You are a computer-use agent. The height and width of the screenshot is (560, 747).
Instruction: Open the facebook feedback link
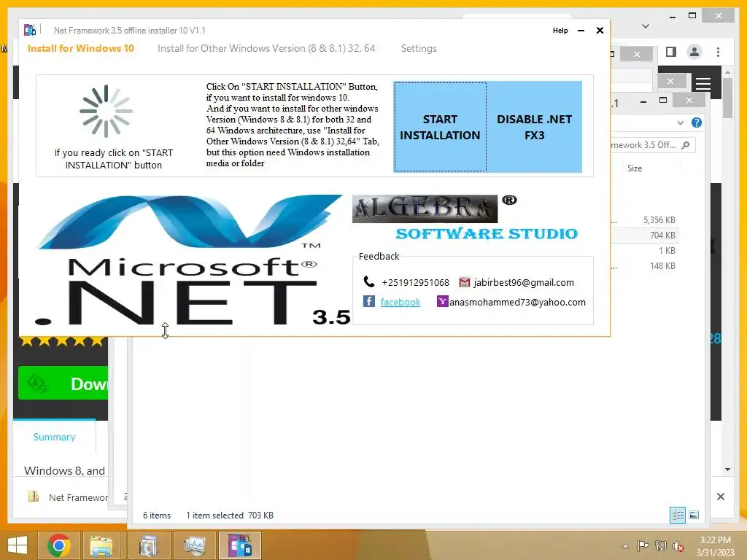pyautogui.click(x=400, y=302)
